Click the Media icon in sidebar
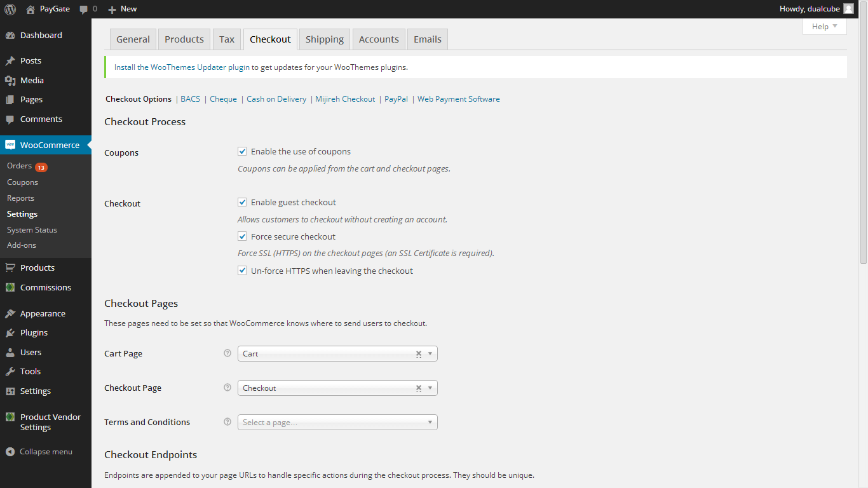 (x=10, y=80)
